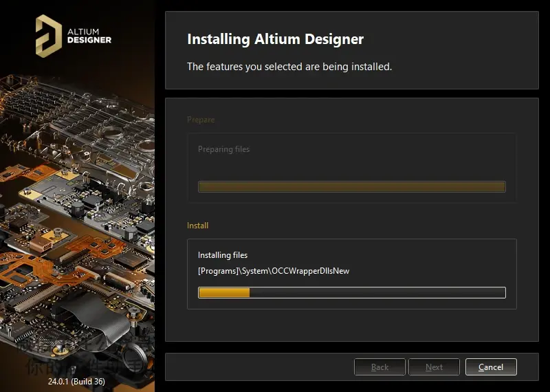Click the Install progress bar
Viewport: 550px width, 392px height.
352,292
